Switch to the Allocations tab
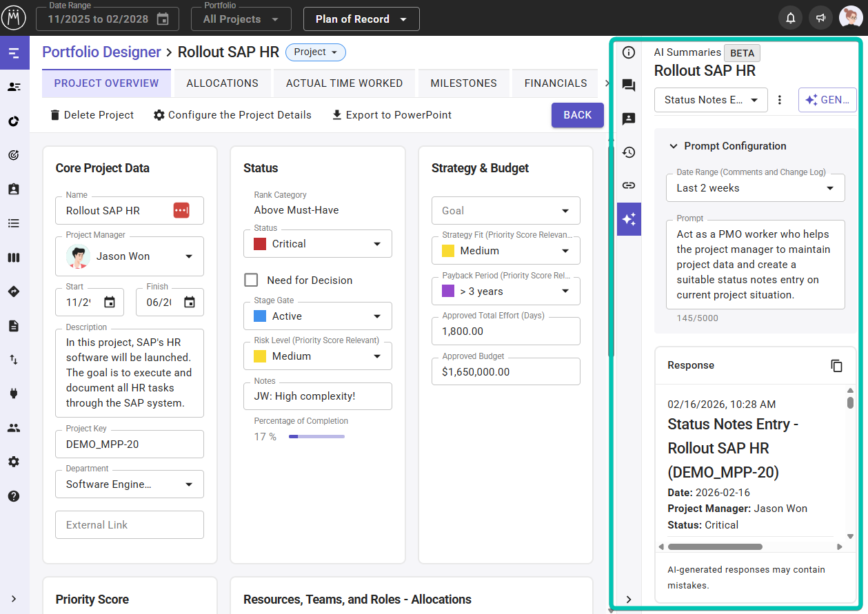Screen dimensions: 868x614 tap(222, 83)
